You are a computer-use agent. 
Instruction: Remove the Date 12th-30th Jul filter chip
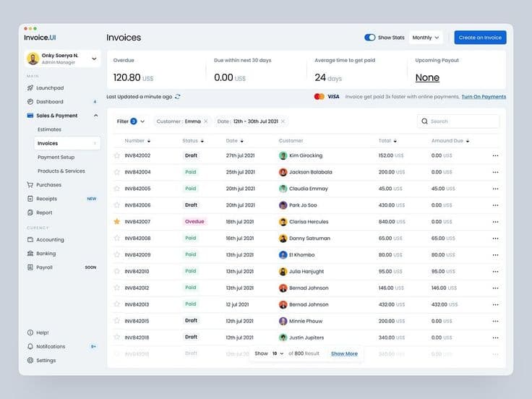point(283,121)
